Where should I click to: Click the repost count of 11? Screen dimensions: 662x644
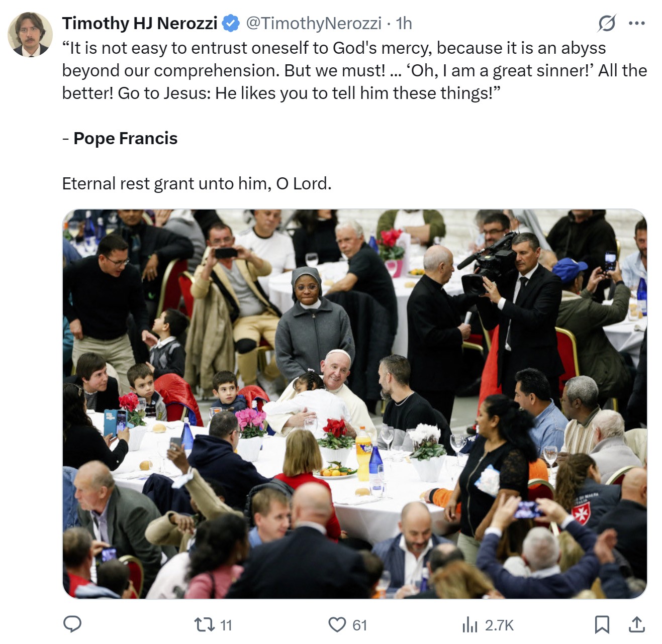tap(226, 625)
